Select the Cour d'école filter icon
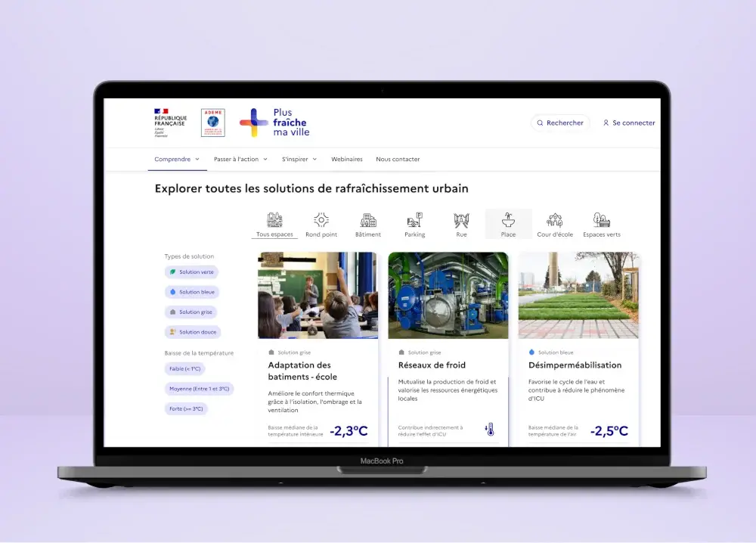The width and height of the screenshot is (756, 543). (555, 219)
